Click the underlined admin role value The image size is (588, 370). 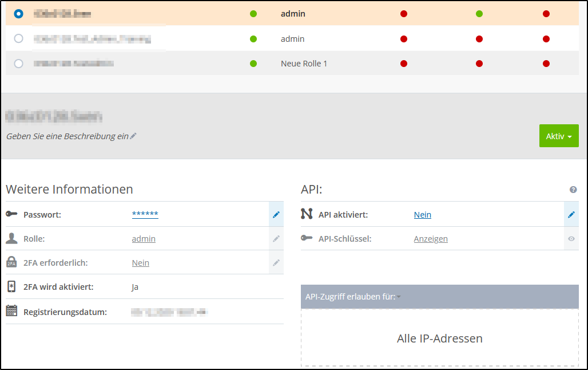(144, 238)
